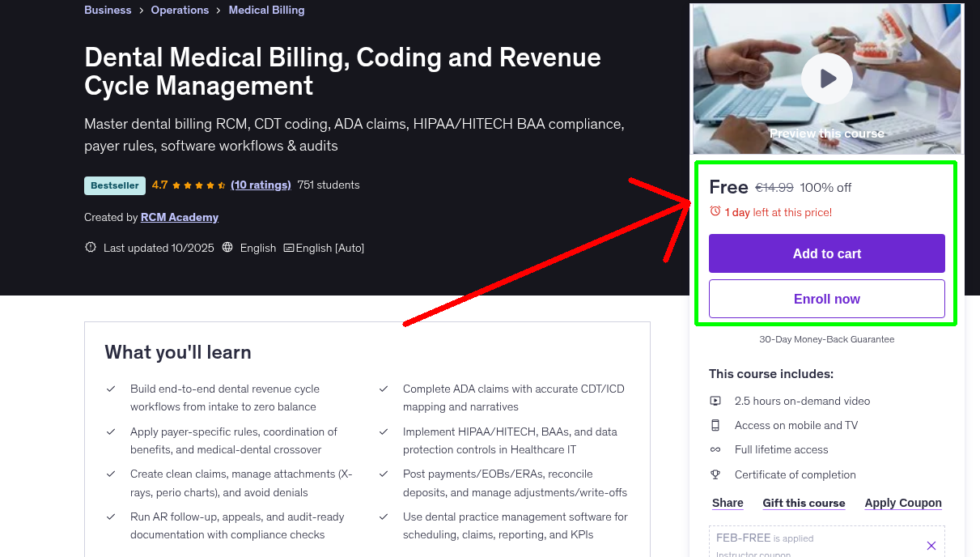The height and width of the screenshot is (557, 980).
Task: Click Apply Coupon
Action: (902, 503)
